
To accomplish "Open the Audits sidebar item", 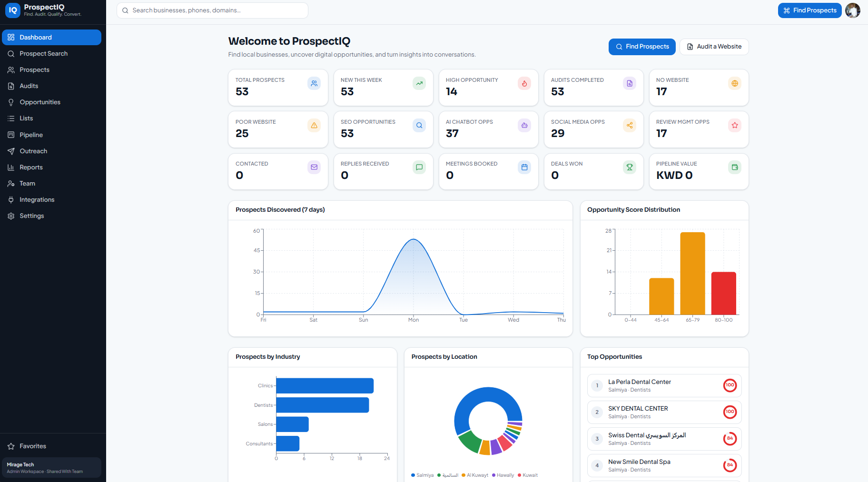I will tap(51, 86).
